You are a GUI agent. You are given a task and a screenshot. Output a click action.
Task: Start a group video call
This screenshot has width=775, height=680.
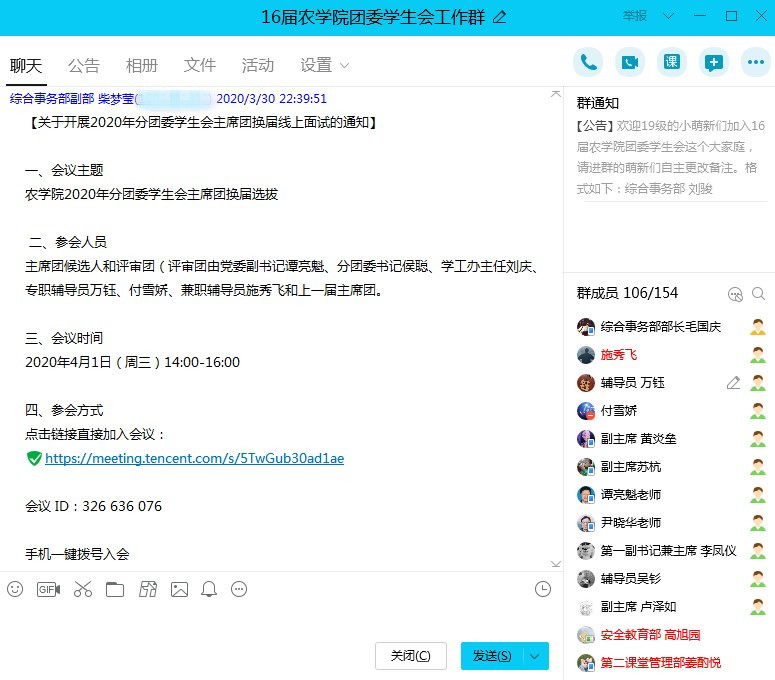coord(630,62)
